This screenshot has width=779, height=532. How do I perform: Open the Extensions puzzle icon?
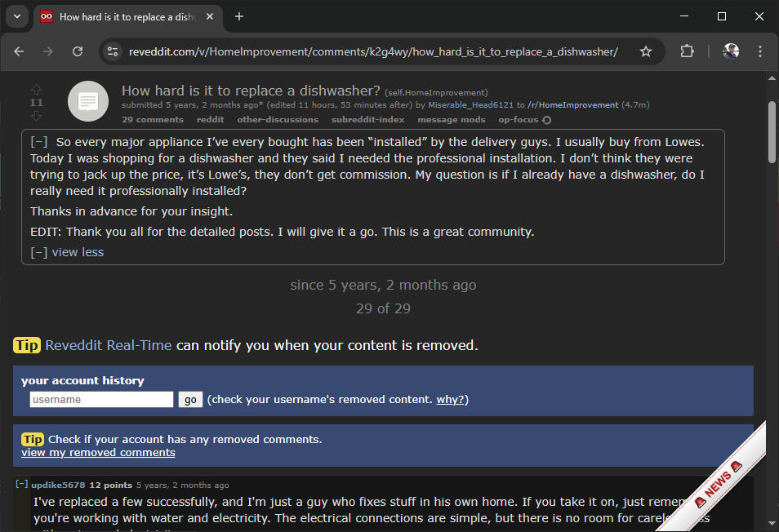coord(687,51)
